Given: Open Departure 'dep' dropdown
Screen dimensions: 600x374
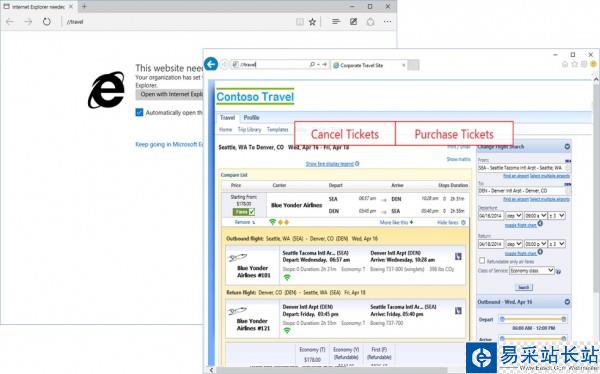Looking at the screenshot, I should [514, 216].
